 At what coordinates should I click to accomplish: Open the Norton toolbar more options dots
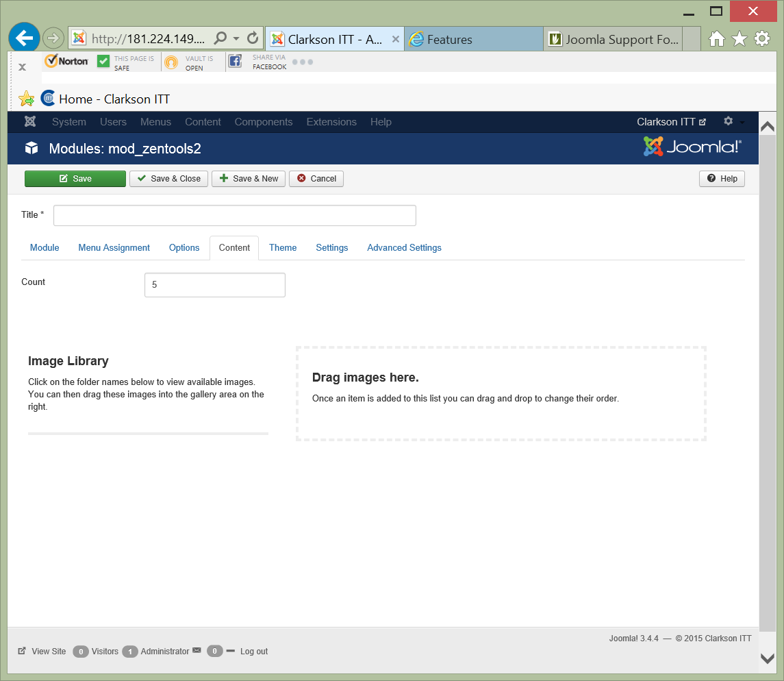click(303, 62)
